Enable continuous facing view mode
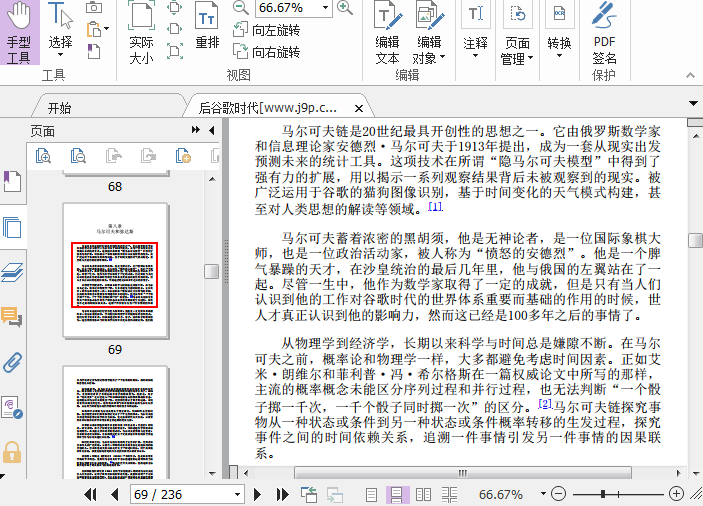Image resolution: width=703 pixels, height=506 pixels. tap(449, 494)
